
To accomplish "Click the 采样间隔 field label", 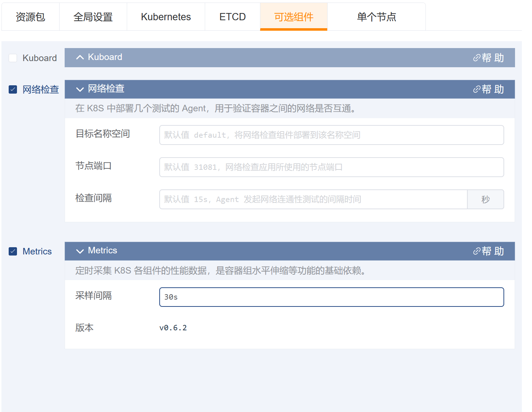I will pyautogui.click(x=94, y=296).
